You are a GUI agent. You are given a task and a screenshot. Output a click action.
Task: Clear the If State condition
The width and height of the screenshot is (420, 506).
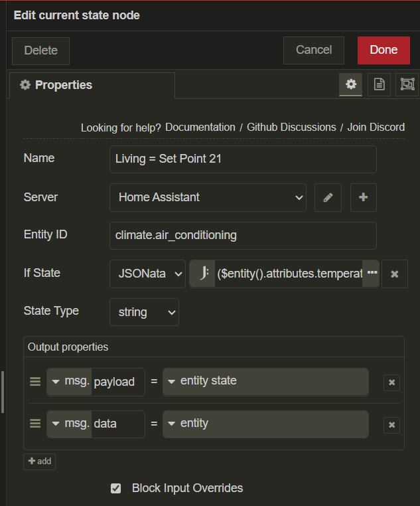point(395,274)
